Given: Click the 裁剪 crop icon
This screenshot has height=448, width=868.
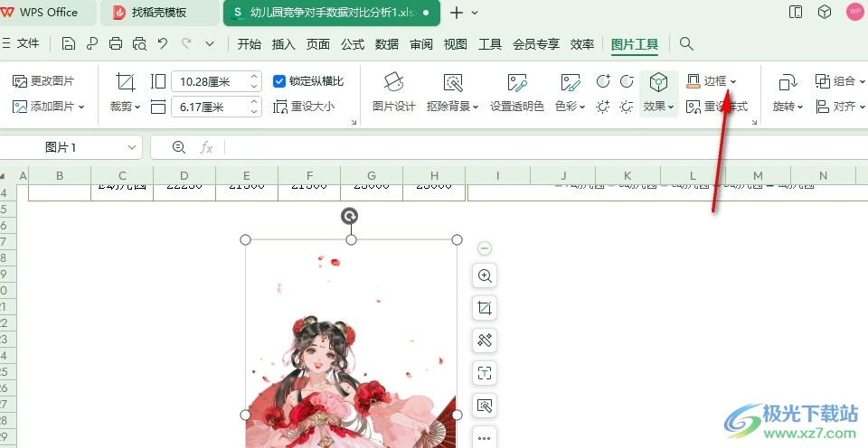Looking at the screenshot, I should tap(125, 82).
